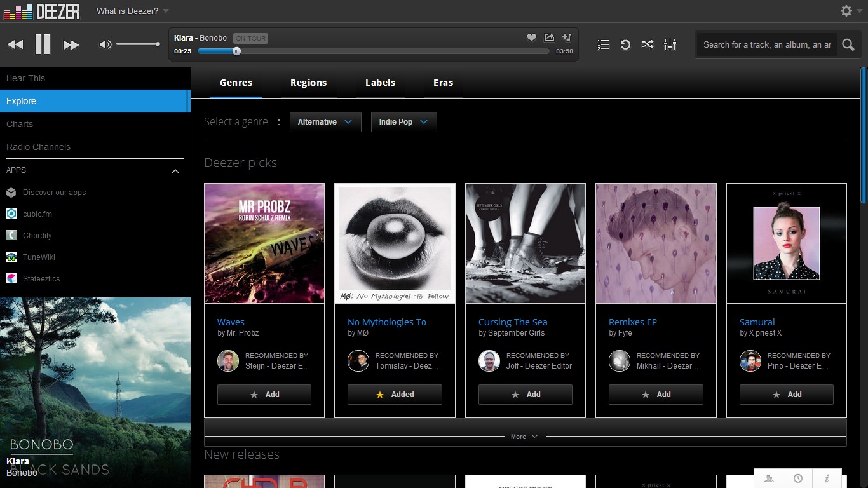Mute with the speaker volume icon
Viewport: 868px width, 488px height.
click(x=105, y=44)
